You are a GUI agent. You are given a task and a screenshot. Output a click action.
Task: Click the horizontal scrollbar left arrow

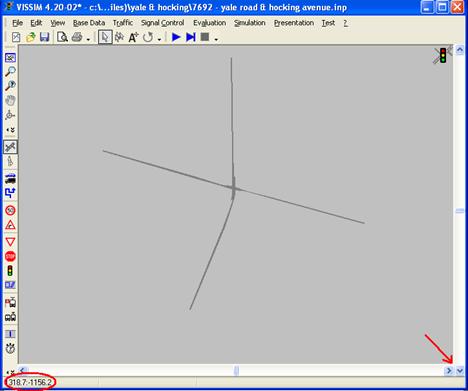[x=22, y=370]
